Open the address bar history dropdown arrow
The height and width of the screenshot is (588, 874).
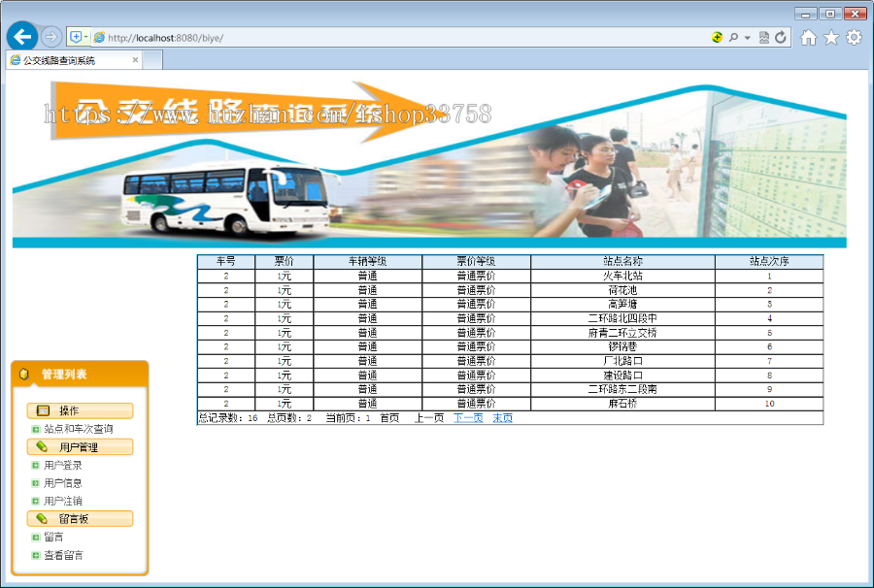[x=85, y=36]
